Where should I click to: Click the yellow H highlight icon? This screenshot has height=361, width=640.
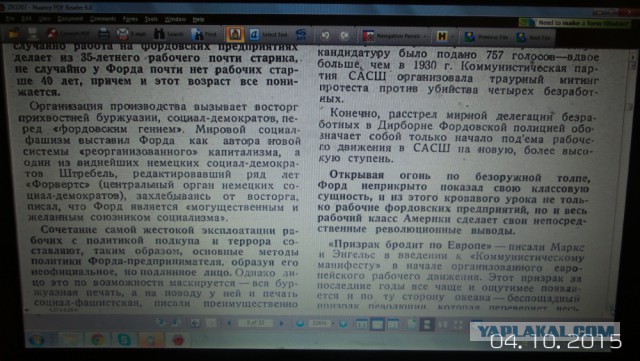pos(442,36)
